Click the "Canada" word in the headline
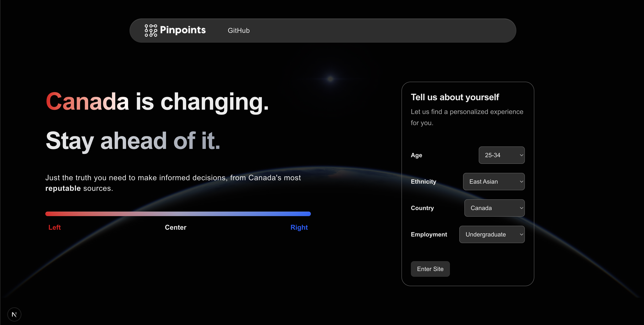Image resolution: width=644 pixels, height=325 pixels. tap(87, 101)
